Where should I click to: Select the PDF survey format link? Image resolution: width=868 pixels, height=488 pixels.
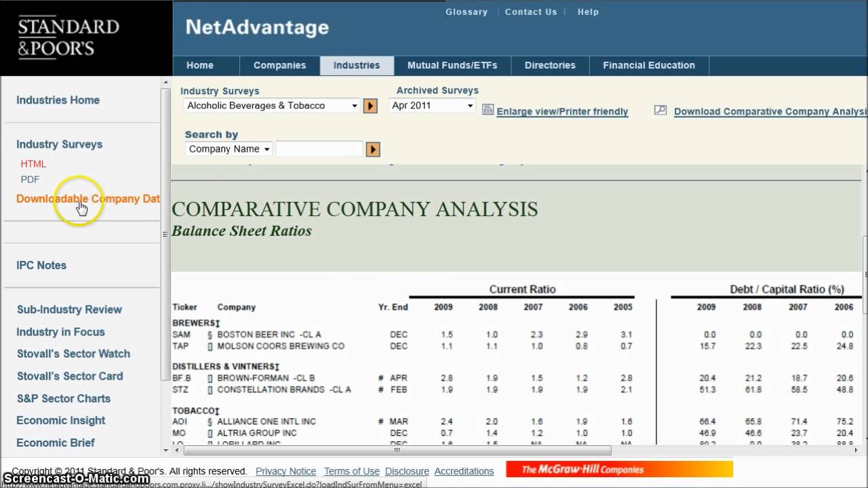click(30, 180)
